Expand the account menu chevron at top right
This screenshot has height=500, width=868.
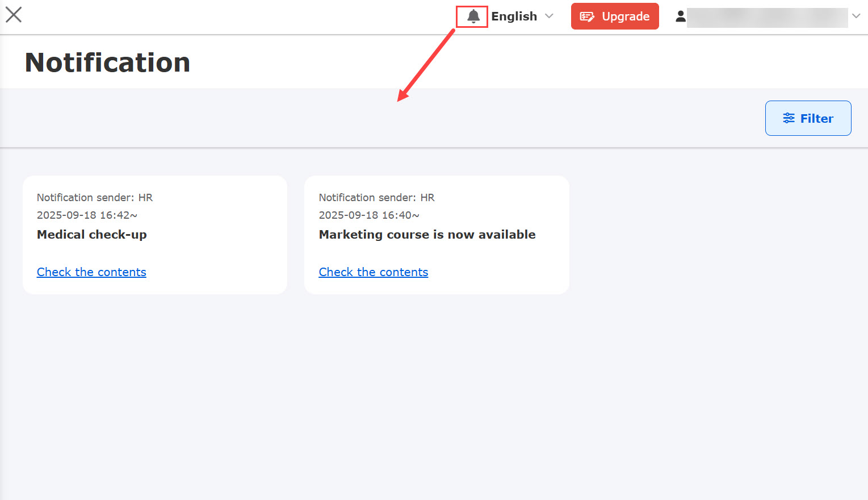856,16
